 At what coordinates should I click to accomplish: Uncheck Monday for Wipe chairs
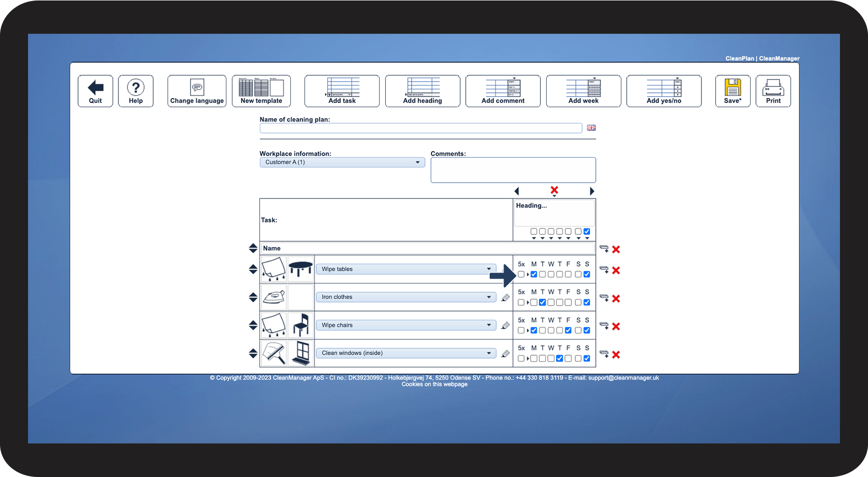534,331
